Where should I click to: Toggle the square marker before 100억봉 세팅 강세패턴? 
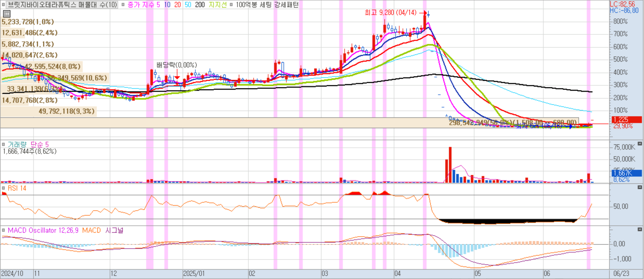(231, 5)
